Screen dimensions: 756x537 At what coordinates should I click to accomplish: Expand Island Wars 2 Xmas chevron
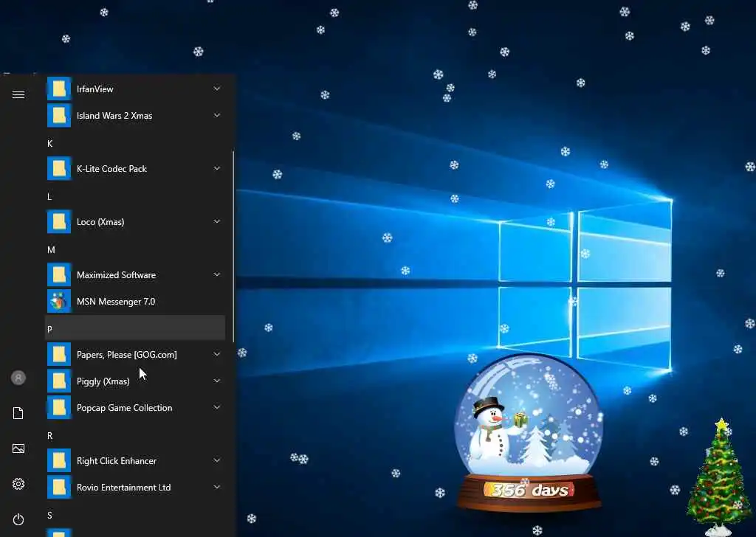(x=217, y=115)
